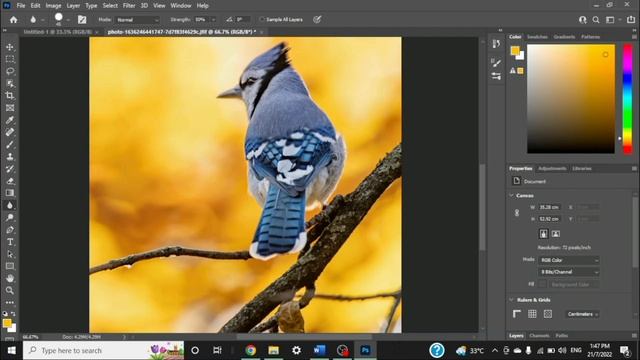Click the canvas width W input field
640x360 pixels.
549,207
